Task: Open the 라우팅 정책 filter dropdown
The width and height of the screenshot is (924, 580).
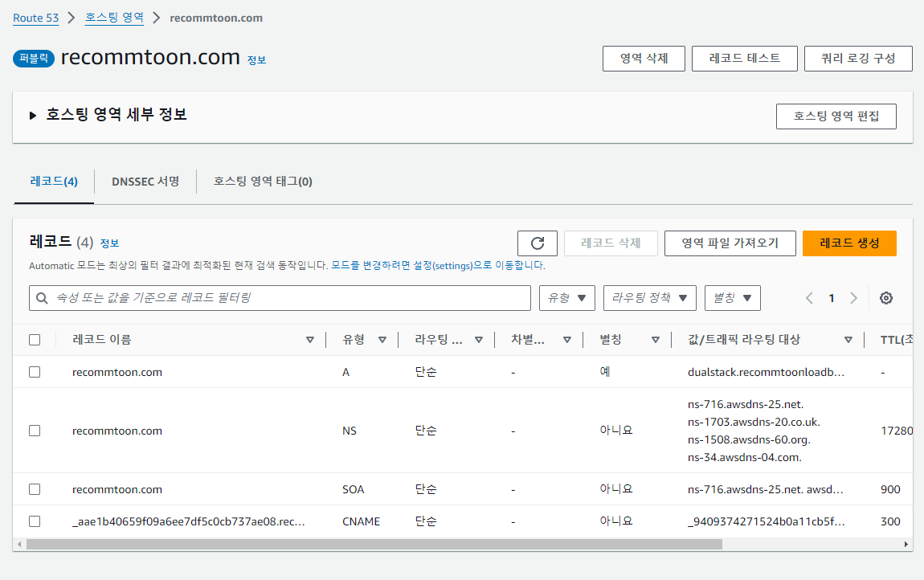Action: [649, 298]
